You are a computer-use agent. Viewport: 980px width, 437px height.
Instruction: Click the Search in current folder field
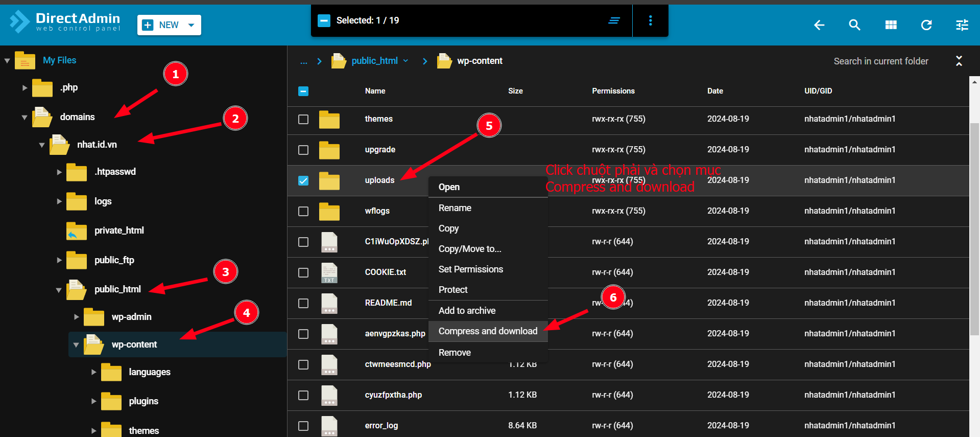tap(881, 61)
